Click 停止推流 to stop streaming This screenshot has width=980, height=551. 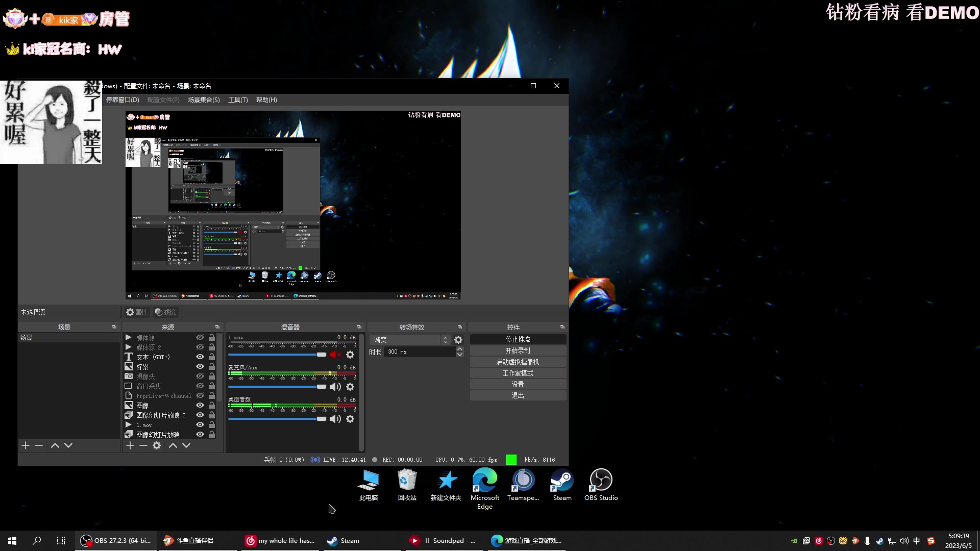tap(518, 339)
